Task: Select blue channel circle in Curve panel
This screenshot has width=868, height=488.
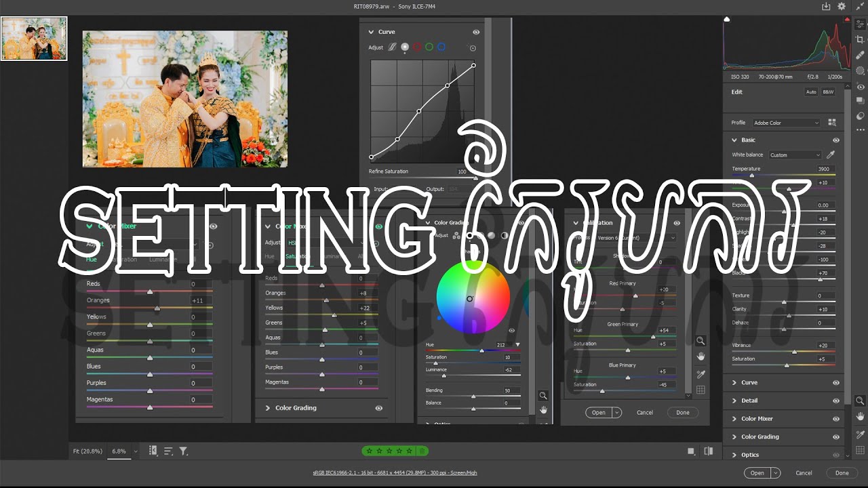Action: tap(441, 47)
